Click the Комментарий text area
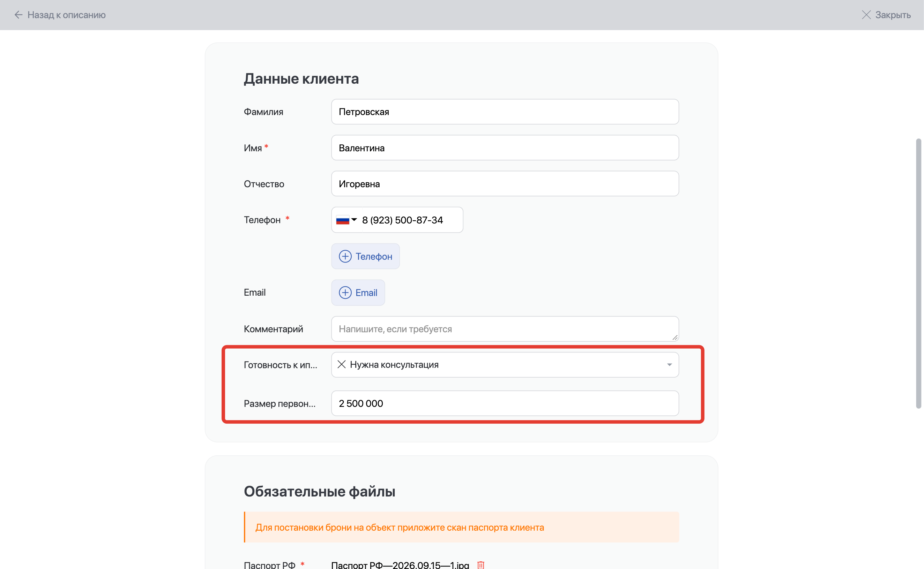 point(505,329)
